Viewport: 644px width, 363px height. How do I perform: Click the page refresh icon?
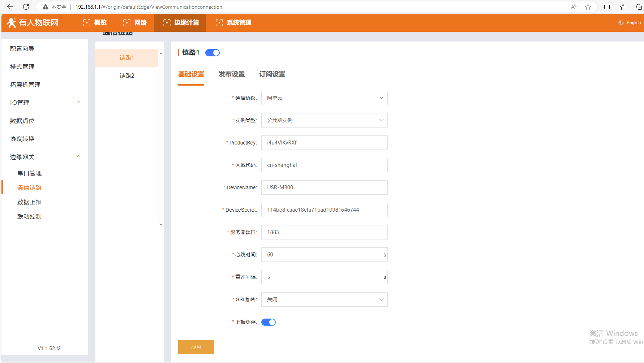click(26, 7)
